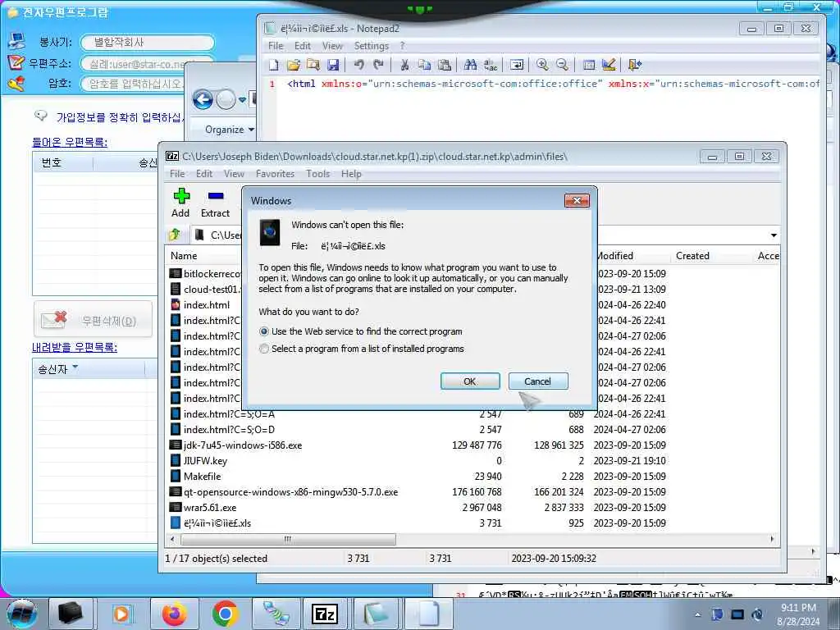Click the Cut scissors icon in Notepad2
Screen dimensions: 840x630
[x=404, y=65]
